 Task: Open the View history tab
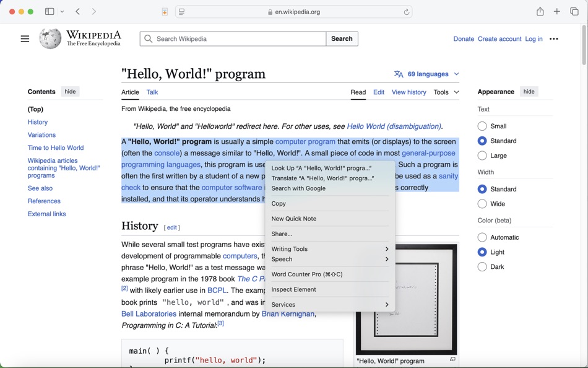tap(409, 92)
